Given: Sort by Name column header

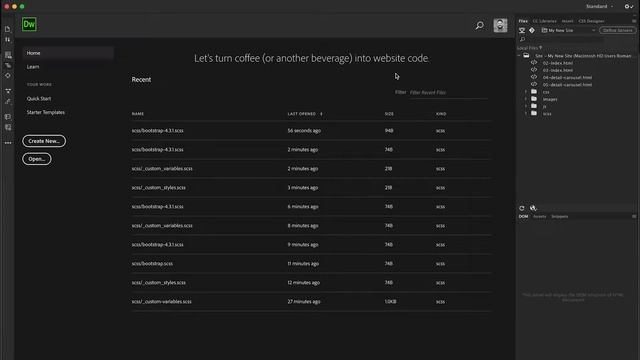Looking at the screenshot, I should click(138, 114).
